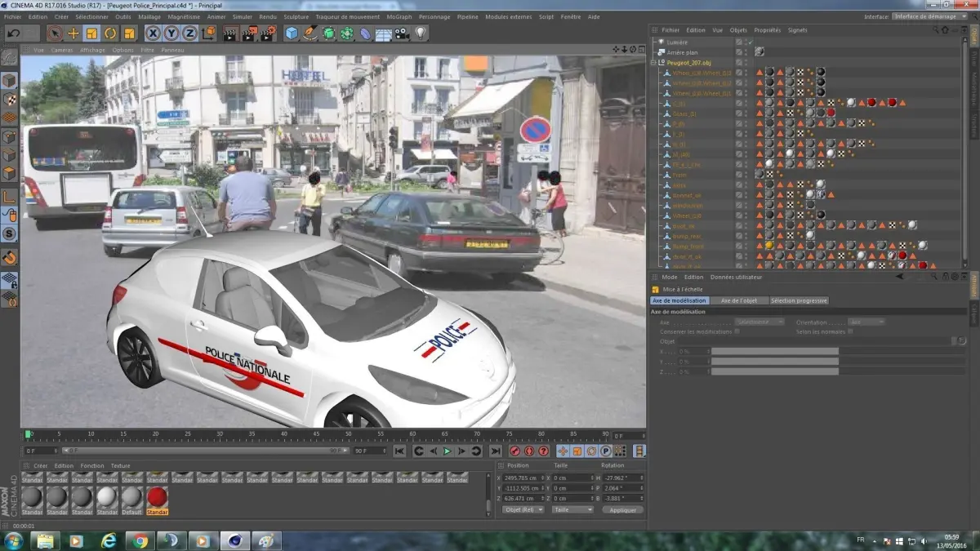Open the Simuler menu
Screen dimensions: 980x551
click(243, 16)
